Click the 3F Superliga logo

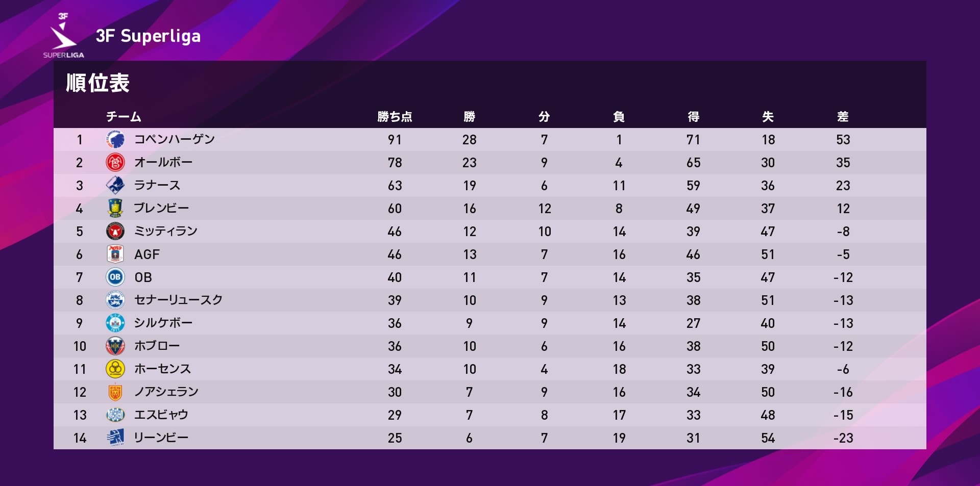[63, 35]
